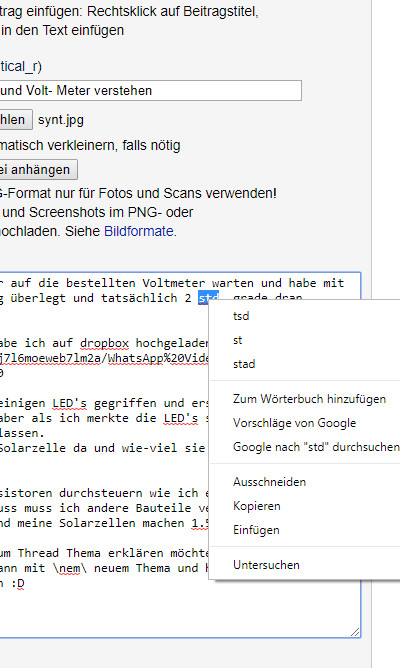The width and height of the screenshot is (400, 668).
Task: Choose spelling suggestion "st"
Action: 237,340
